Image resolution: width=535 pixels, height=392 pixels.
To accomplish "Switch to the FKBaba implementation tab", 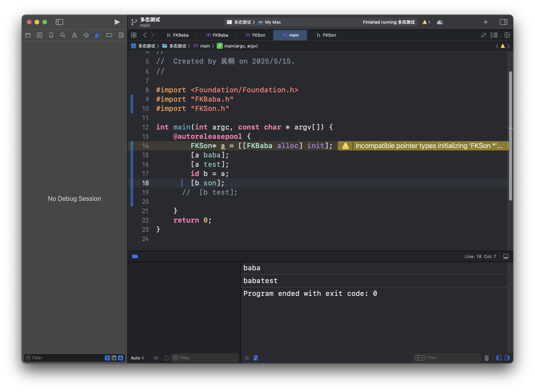I will click(217, 35).
